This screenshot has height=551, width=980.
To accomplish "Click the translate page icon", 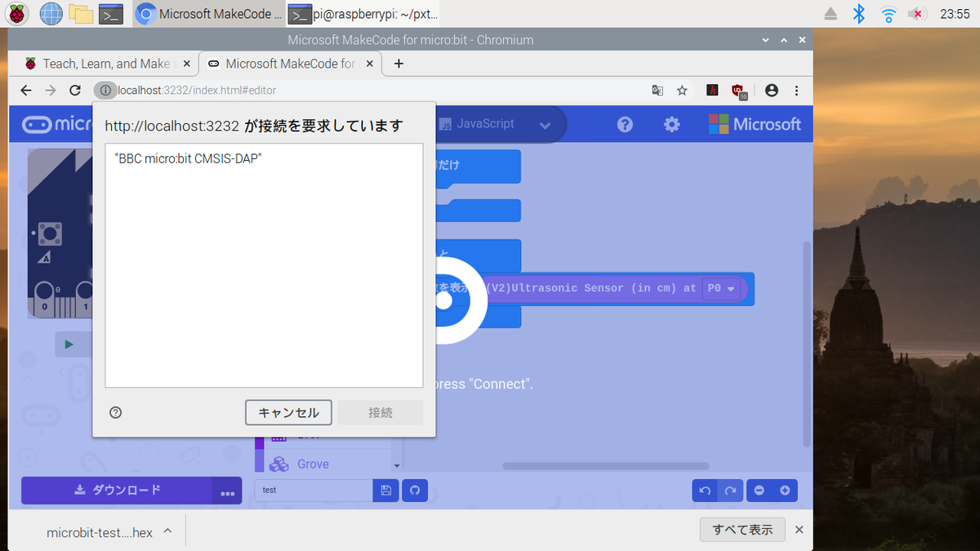I will click(657, 91).
